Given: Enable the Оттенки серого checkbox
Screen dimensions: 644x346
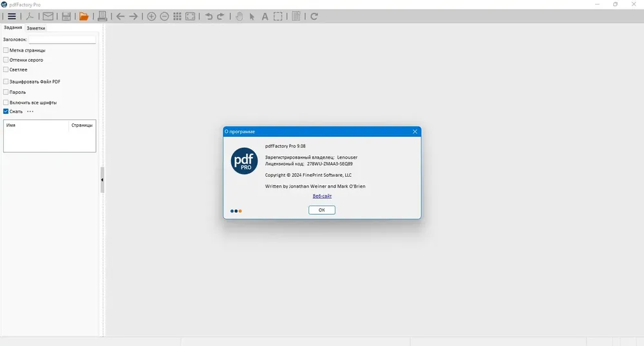Looking at the screenshot, I should [6, 60].
